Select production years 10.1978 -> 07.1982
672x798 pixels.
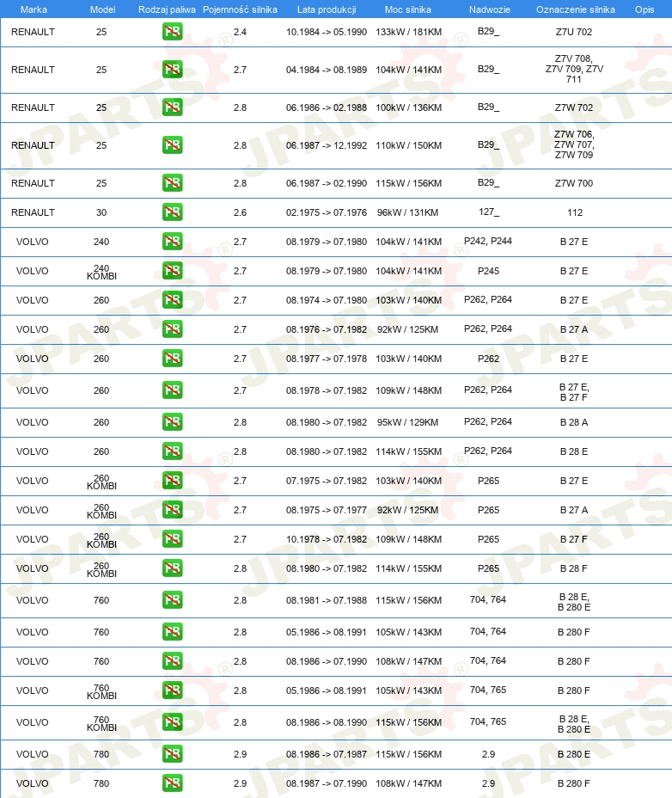(x=326, y=539)
